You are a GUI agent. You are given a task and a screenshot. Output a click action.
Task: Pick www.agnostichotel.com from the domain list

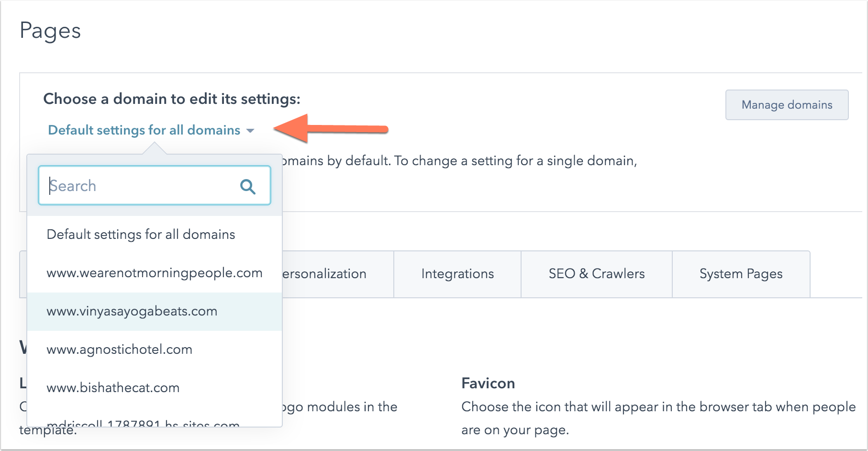point(155,350)
